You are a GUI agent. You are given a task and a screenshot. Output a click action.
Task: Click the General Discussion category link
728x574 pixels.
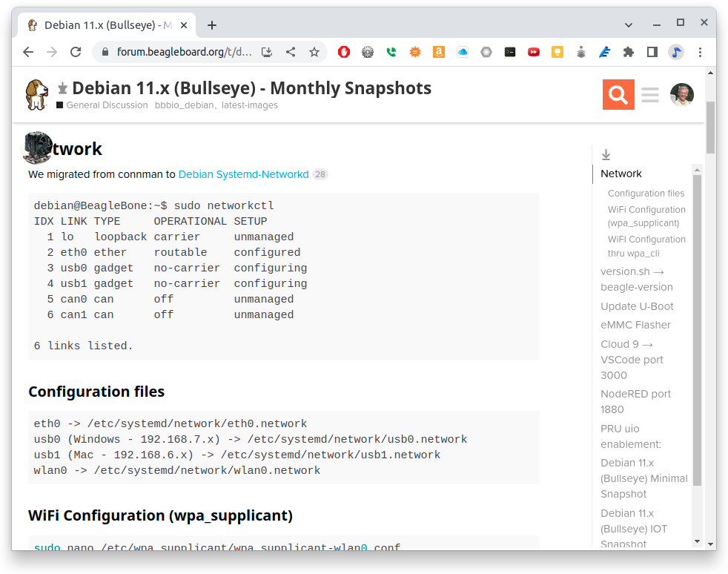tap(107, 105)
